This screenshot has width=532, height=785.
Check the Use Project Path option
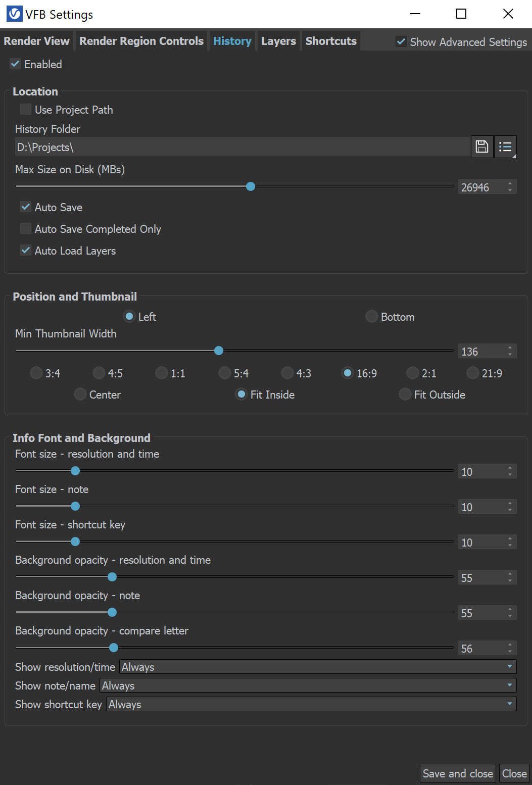[26, 110]
